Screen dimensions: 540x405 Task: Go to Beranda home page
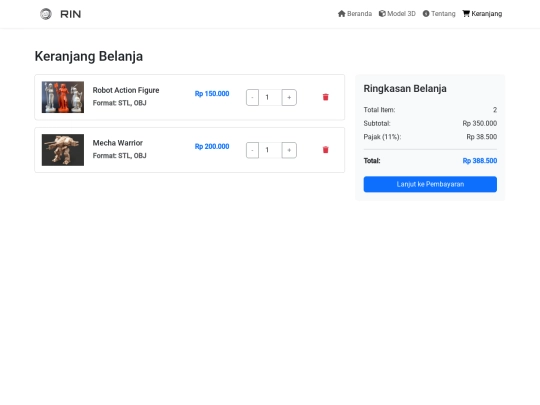(355, 13)
